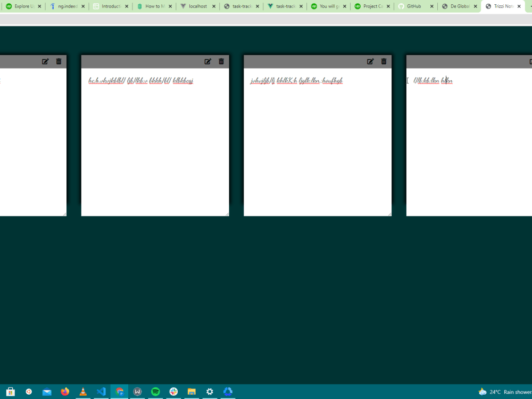This screenshot has width=532, height=399.
Task: Open Slack from the taskbar
Action: [173, 392]
